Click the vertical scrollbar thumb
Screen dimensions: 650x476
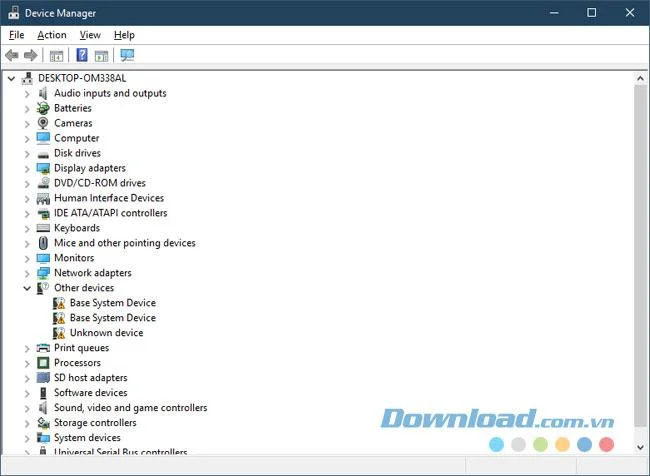tap(640, 255)
